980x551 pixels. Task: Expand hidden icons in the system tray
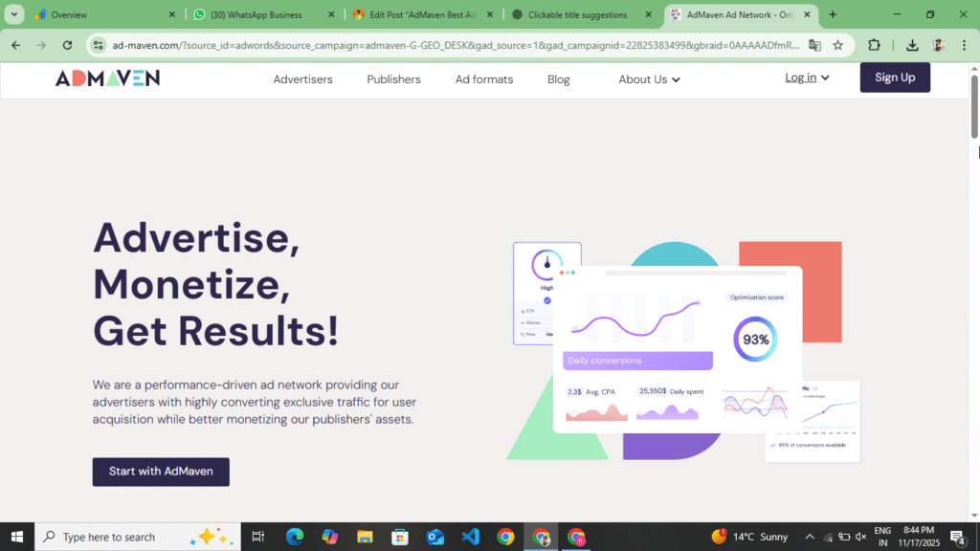coord(810,537)
